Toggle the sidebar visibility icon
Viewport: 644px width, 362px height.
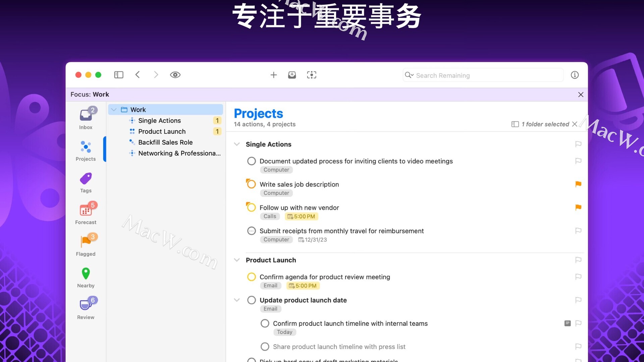tap(119, 75)
